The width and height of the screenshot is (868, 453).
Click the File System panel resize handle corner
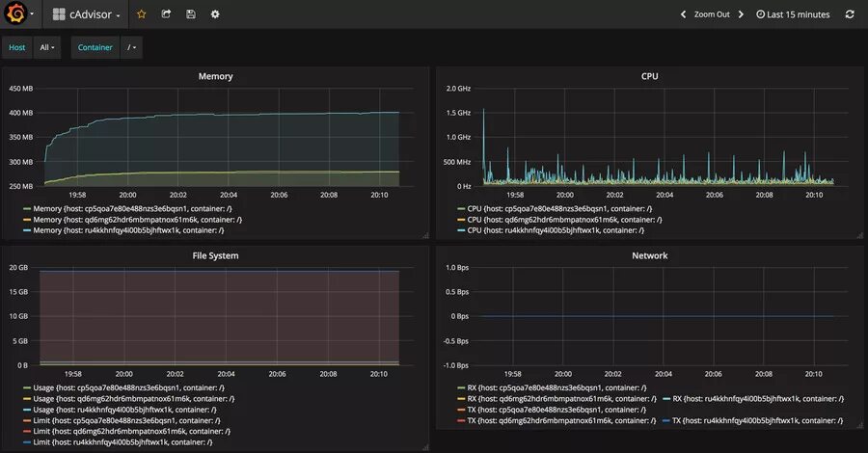point(425,447)
